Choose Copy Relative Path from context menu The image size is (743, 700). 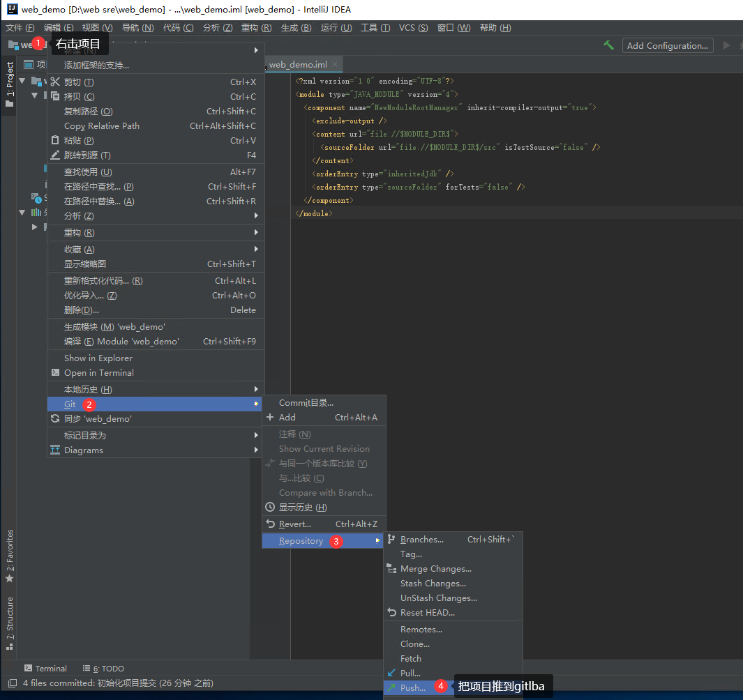point(156,126)
